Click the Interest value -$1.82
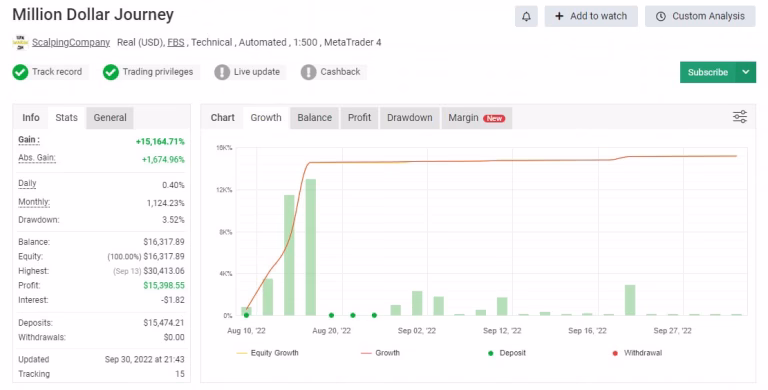768x390 pixels. point(173,300)
